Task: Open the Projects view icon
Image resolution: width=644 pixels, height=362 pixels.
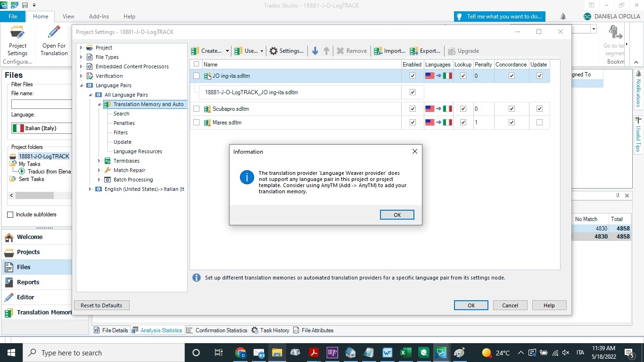Action: 9,252
